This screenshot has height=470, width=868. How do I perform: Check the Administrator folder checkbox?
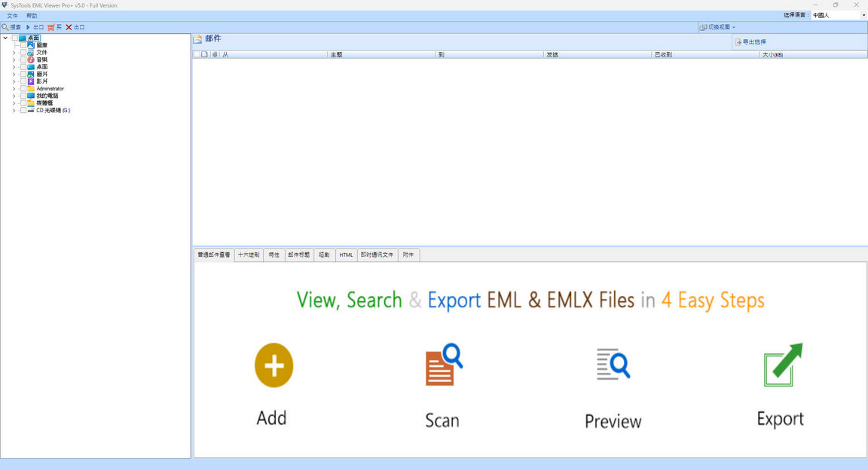(23, 88)
